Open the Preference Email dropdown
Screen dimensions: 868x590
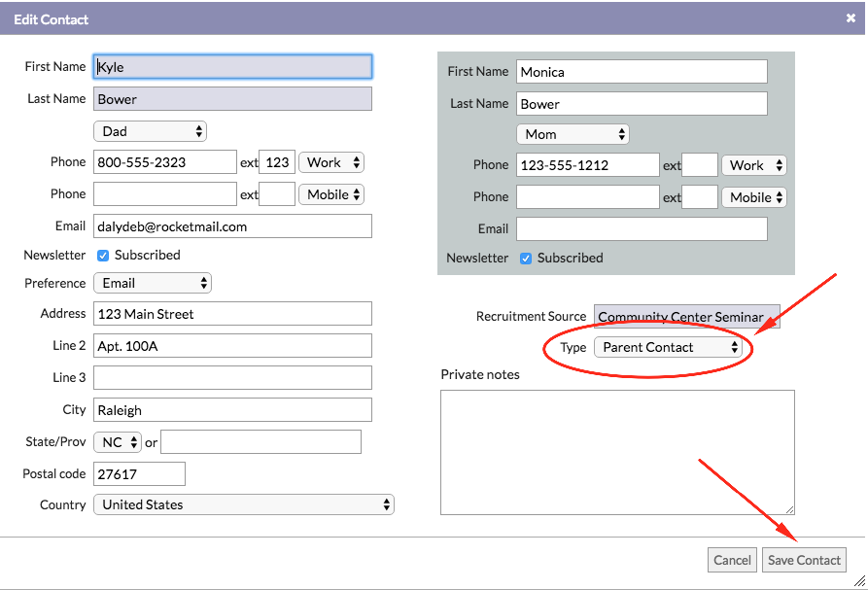coord(153,284)
